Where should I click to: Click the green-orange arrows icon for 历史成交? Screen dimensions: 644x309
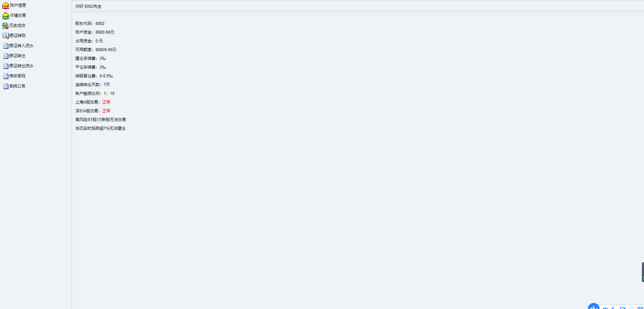click(5, 26)
